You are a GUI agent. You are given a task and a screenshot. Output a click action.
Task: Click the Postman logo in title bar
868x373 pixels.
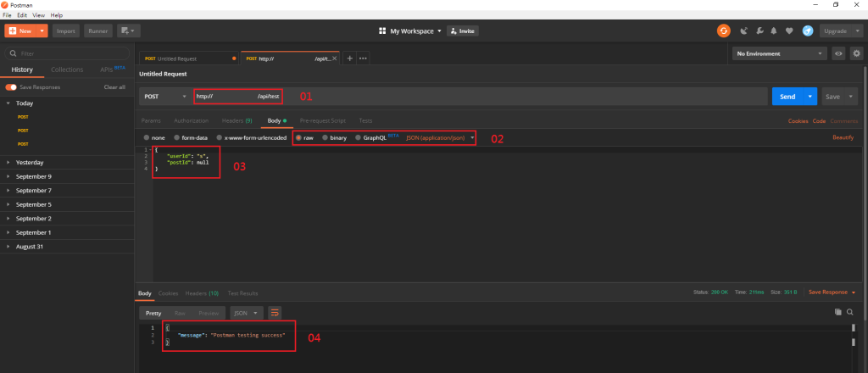tap(5, 4)
